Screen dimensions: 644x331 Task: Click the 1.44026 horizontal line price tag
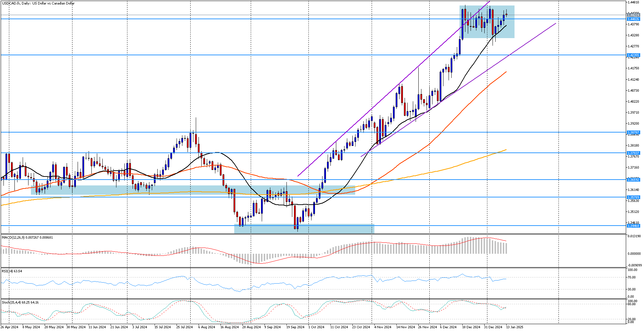(x=633, y=19)
